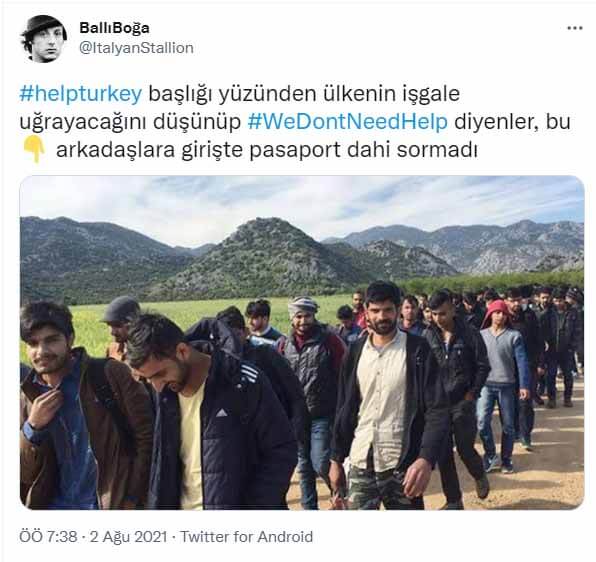
Task: Click the pointing-down hand emoji in the tweet
Action: [x=34, y=150]
